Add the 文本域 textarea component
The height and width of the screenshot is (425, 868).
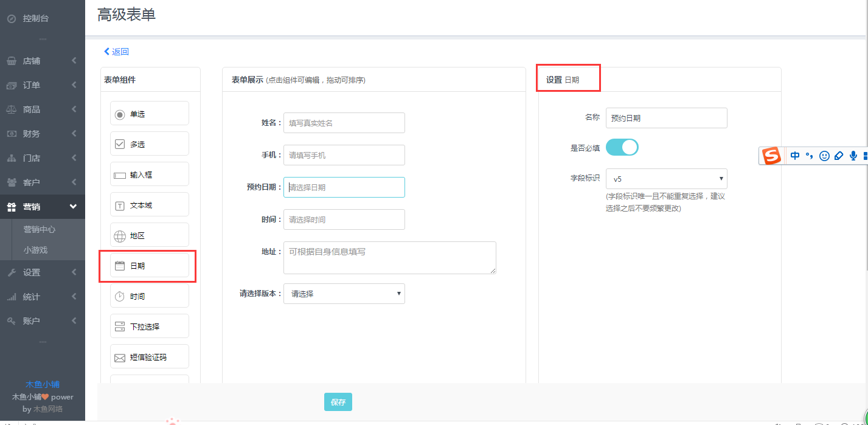coord(149,205)
